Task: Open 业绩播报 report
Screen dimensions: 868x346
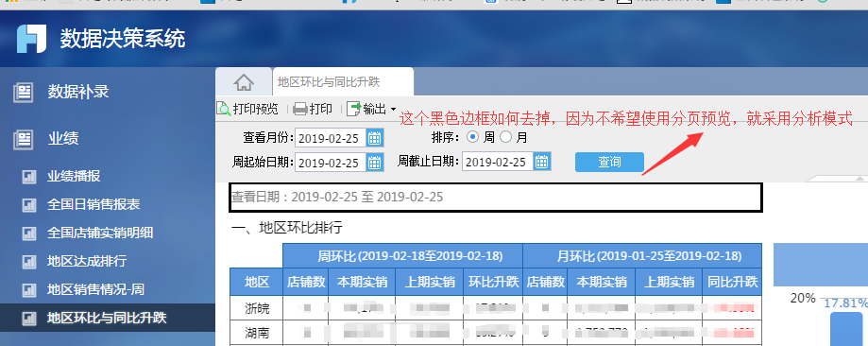Action: (x=74, y=177)
